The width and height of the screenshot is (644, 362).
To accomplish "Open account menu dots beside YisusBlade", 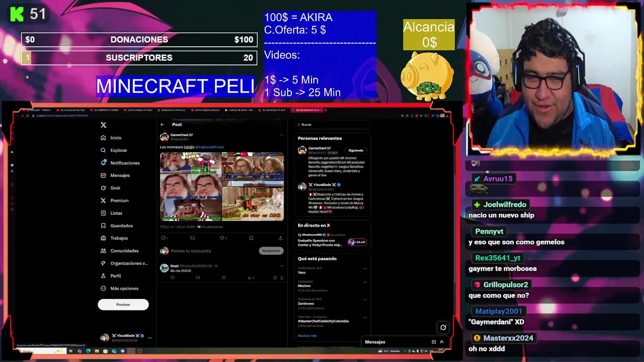I will point(149,338).
